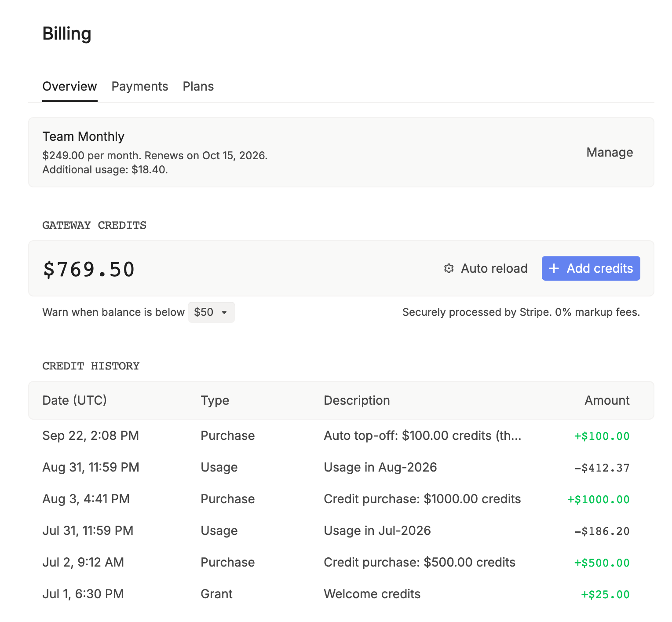Click the Description column header

(x=357, y=400)
